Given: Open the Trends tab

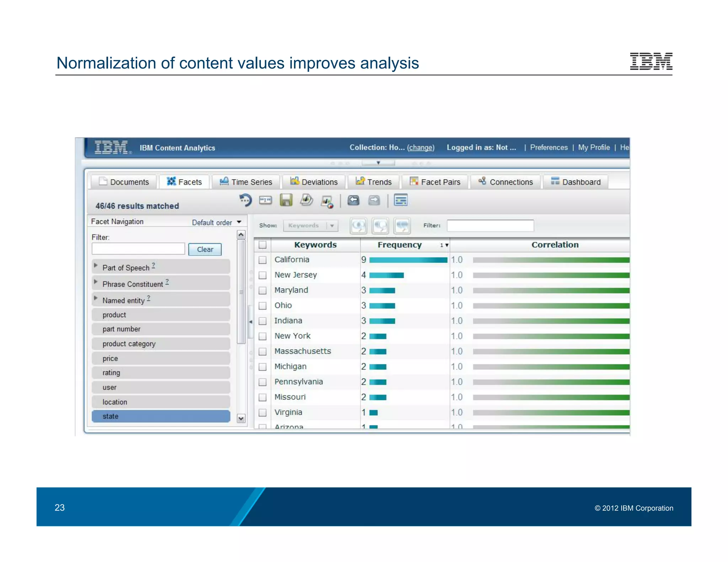Looking at the screenshot, I should pyautogui.click(x=373, y=182).
